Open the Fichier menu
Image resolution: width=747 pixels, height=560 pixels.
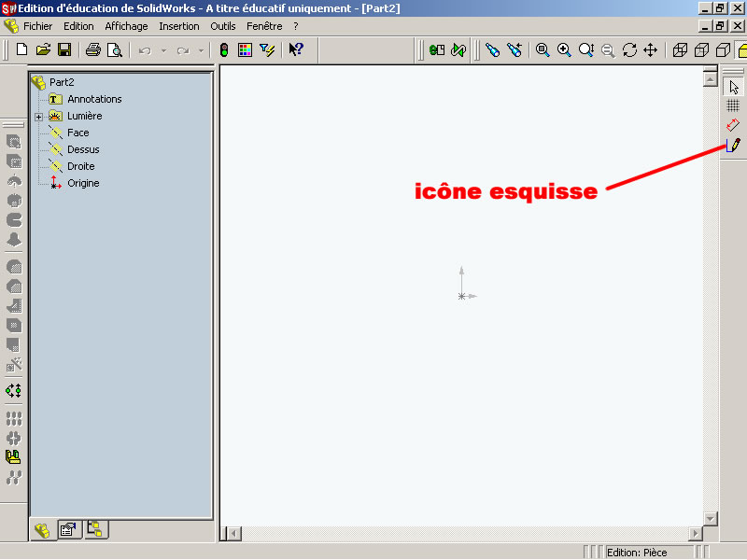pos(37,26)
